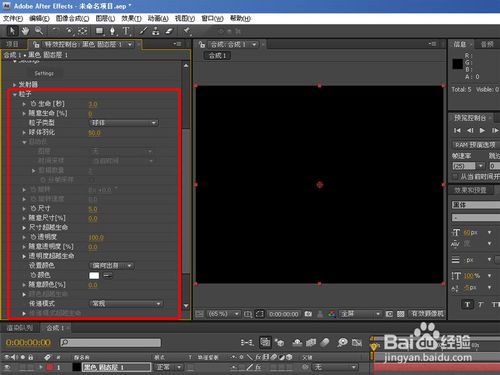Switch to the 渲染队列 tab
The width and height of the screenshot is (500, 375).
(x=20, y=328)
